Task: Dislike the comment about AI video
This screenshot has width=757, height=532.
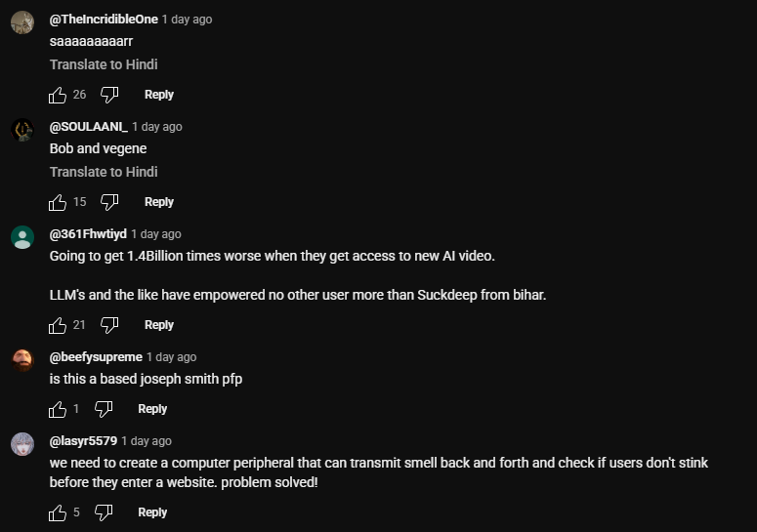Action: 109,326
